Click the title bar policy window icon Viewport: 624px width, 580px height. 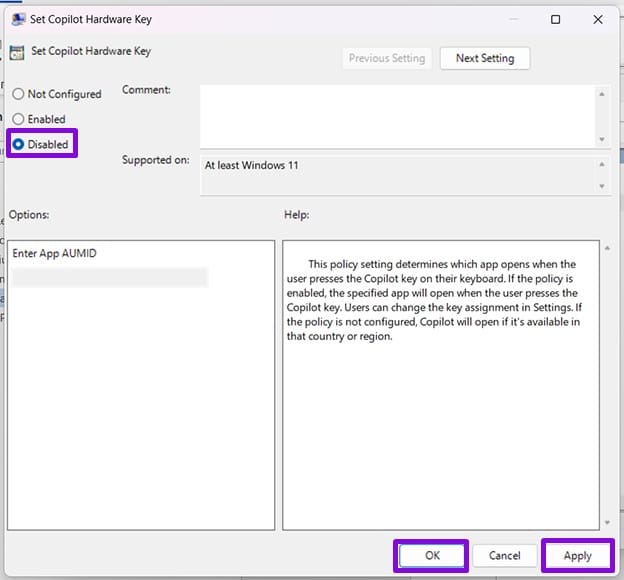point(18,19)
